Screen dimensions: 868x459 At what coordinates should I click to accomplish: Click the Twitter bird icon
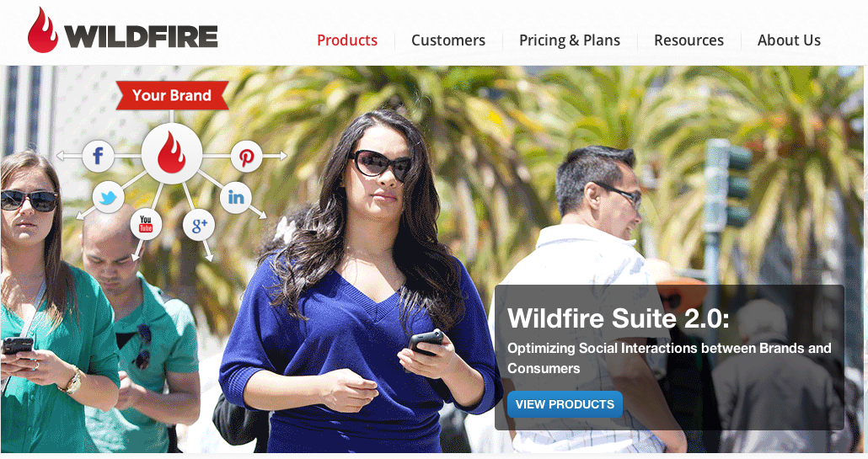108,197
